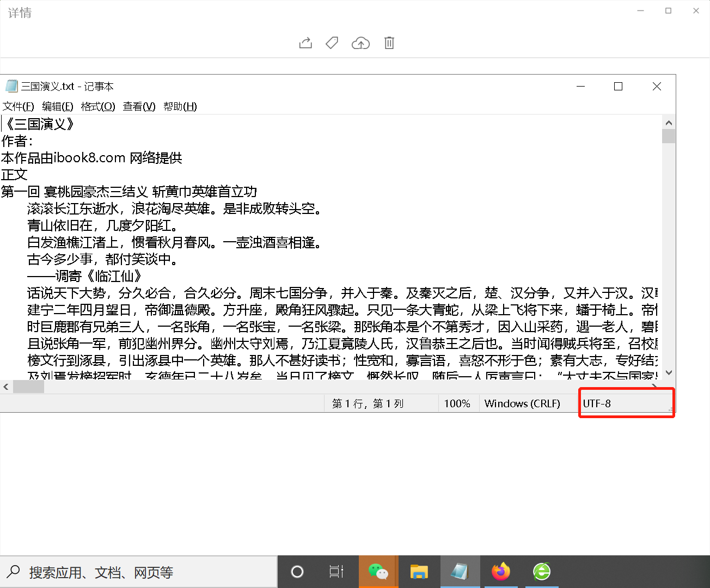Click the line starting 榜文行到涿县
This screenshot has width=710, height=588.
click(x=342, y=360)
